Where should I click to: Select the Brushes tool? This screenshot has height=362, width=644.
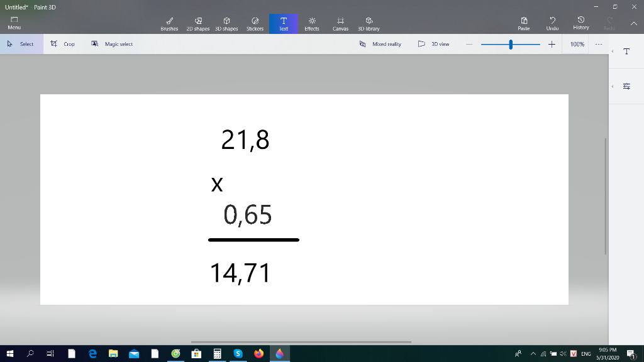coord(169,24)
